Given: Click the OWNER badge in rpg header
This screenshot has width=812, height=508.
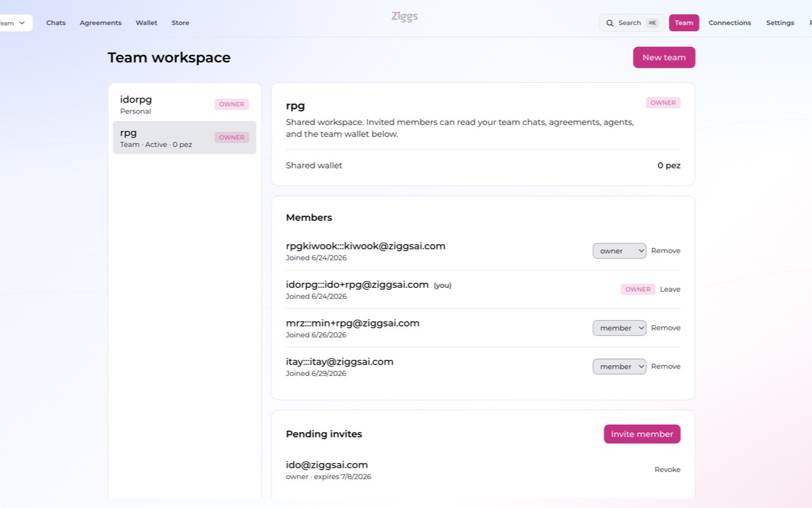Looking at the screenshot, I should click(x=663, y=103).
